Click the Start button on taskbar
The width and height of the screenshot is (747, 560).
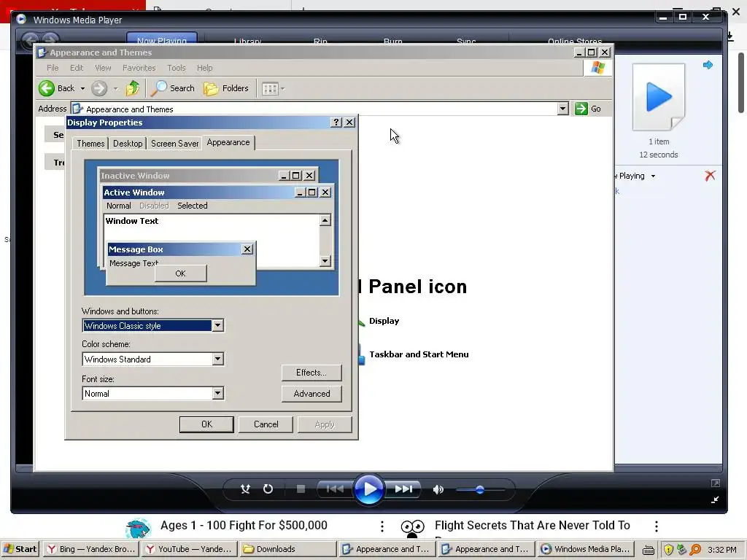point(20,549)
